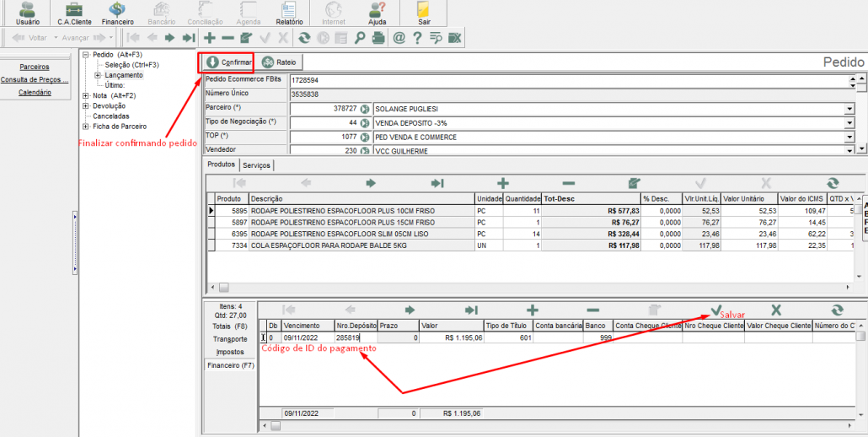This screenshot has height=437, width=868.
Task: Add a new product with the plus icon
Action: (x=503, y=183)
